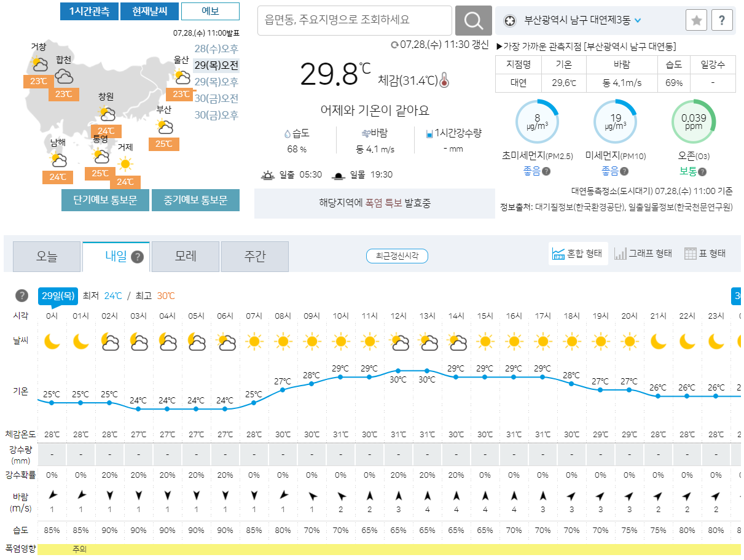
Task: Select the 예보 map mode
Action: 210,12
